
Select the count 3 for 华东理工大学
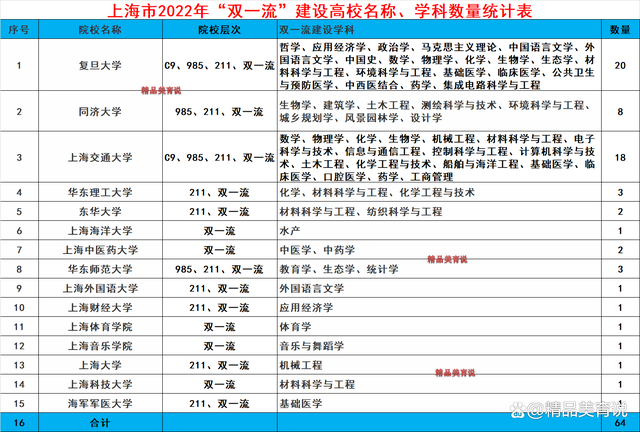click(620, 192)
